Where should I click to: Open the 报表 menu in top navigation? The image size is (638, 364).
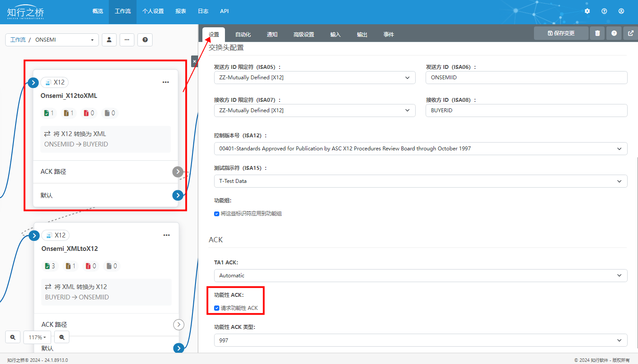pyautogui.click(x=181, y=11)
